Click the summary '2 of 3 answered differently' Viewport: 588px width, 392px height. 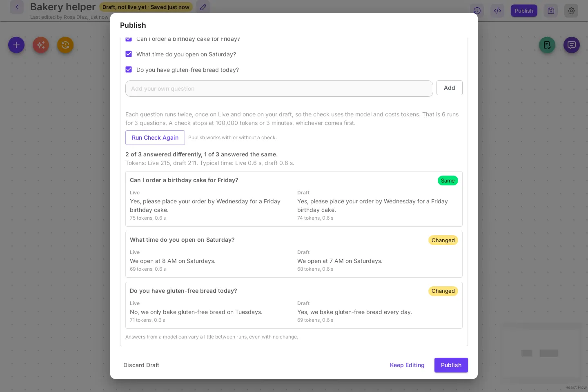click(164, 154)
